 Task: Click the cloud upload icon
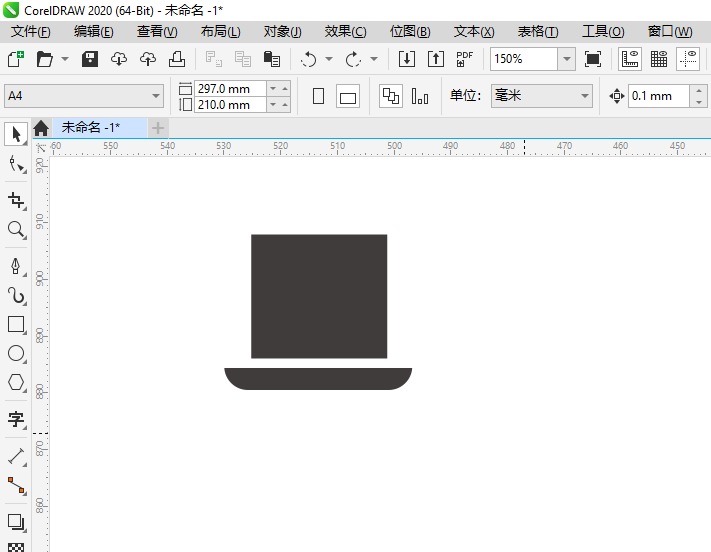click(148, 59)
